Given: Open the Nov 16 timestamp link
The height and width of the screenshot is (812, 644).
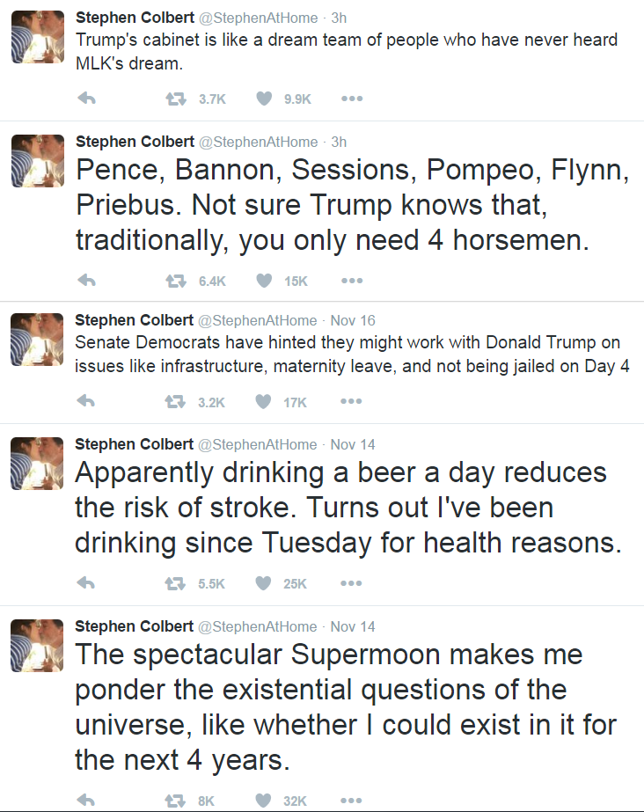Looking at the screenshot, I should tap(353, 320).
